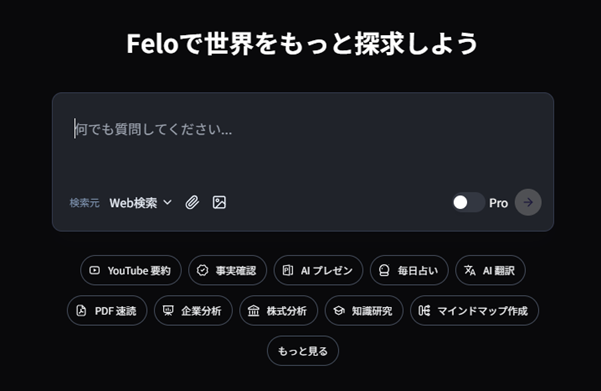Click the image upload icon

coord(219,202)
